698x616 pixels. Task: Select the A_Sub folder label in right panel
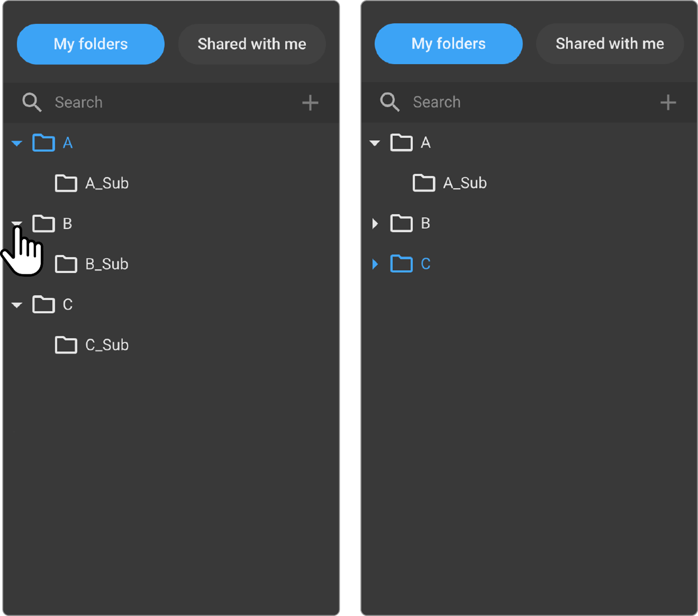[x=465, y=183]
